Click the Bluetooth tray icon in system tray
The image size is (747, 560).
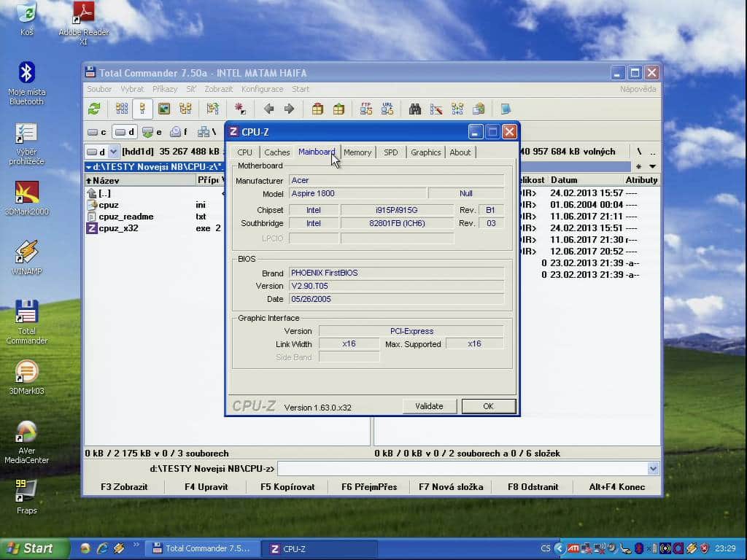639,548
